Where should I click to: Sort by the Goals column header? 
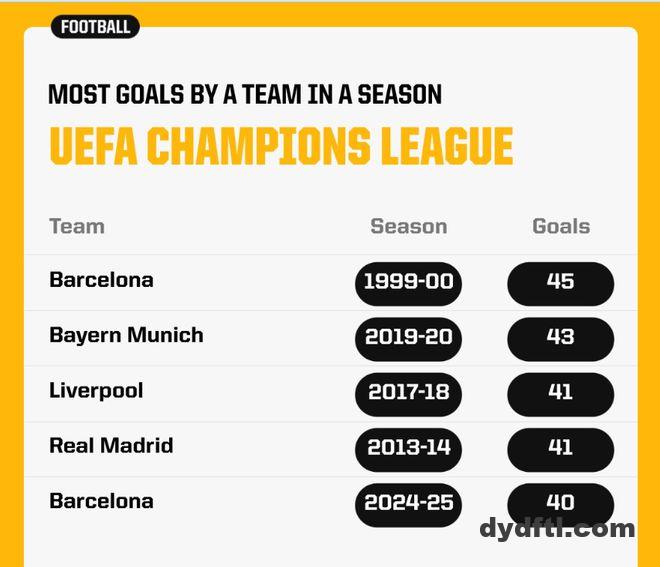coord(560,226)
